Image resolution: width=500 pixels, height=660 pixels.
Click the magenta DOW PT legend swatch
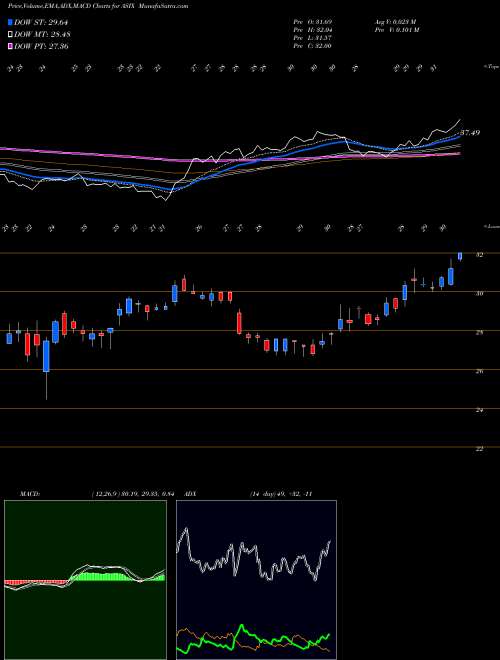11,46
